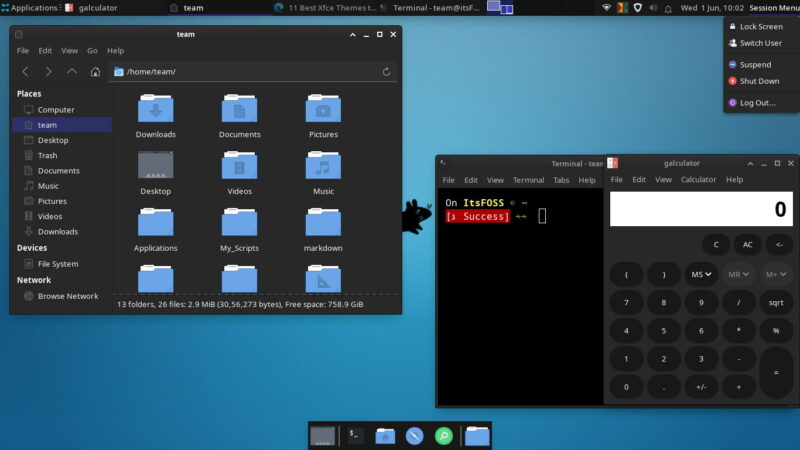Select the markdown folder
This screenshot has width=800, height=450.
(323, 222)
